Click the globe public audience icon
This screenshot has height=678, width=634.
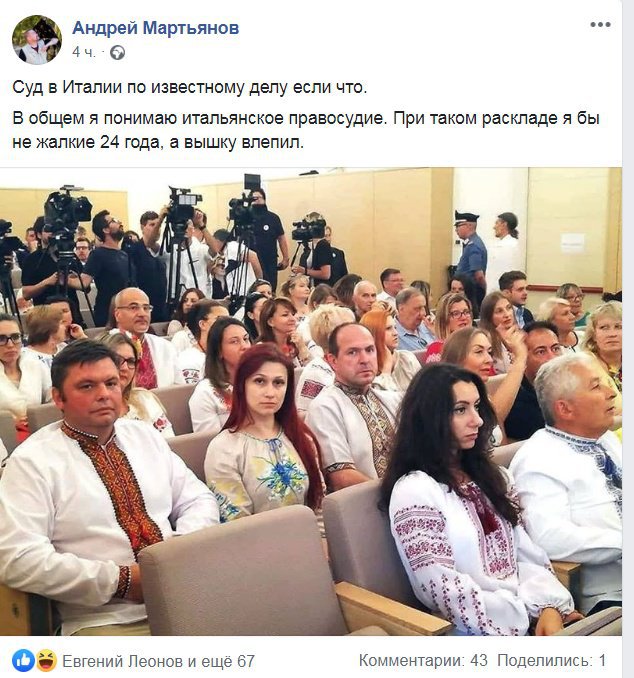118,53
